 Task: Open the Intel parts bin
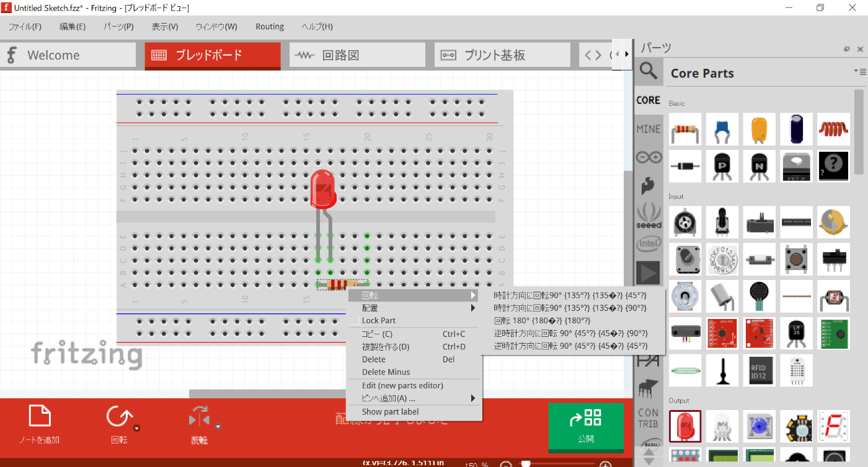pyautogui.click(x=649, y=244)
